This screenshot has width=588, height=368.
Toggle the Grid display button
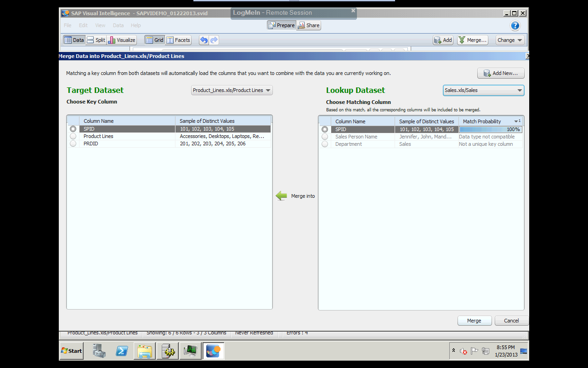coord(155,40)
